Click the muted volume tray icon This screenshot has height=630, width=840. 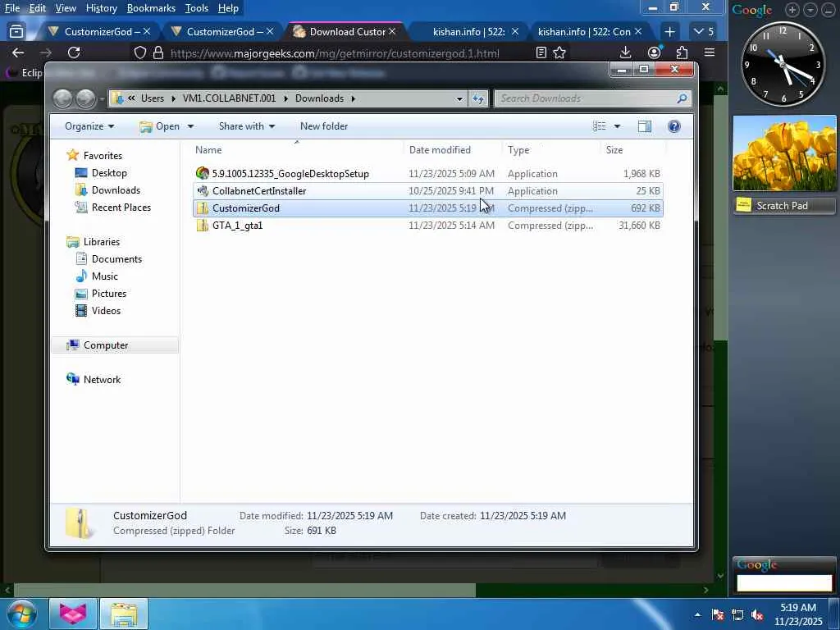[x=757, y=614]
